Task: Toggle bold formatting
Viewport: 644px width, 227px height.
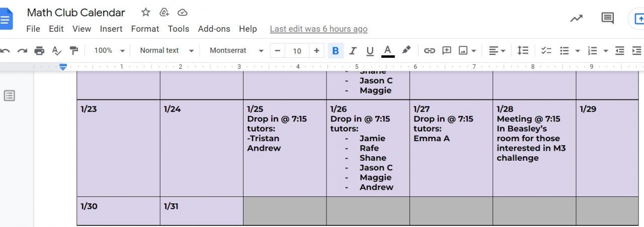Action: [x=335, y=51]
